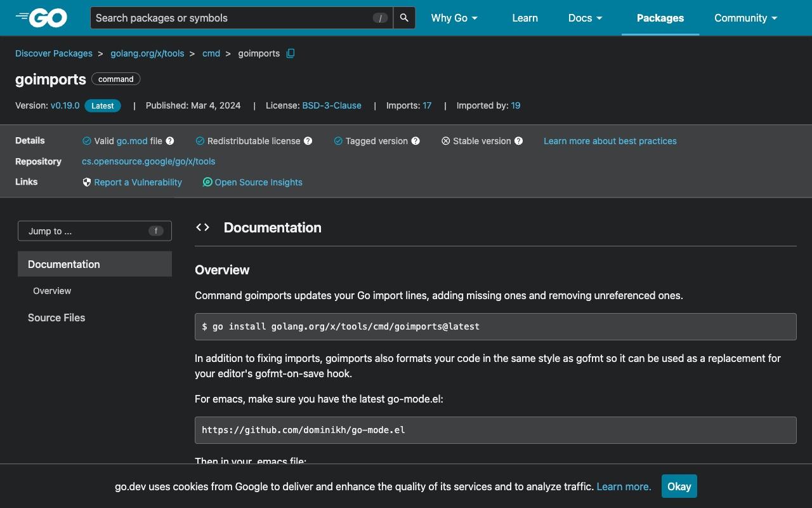The height and width of the screenshot is (508, 812).
Task: Click the version v0.19.0 link
Action: pyautogui.click(x=65, y=105)
